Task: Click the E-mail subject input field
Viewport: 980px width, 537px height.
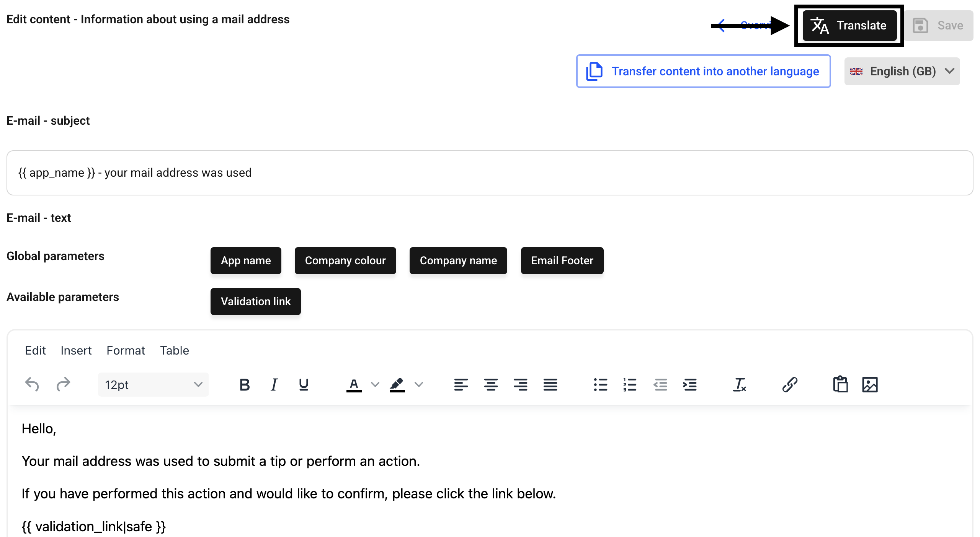Action: 490,173
